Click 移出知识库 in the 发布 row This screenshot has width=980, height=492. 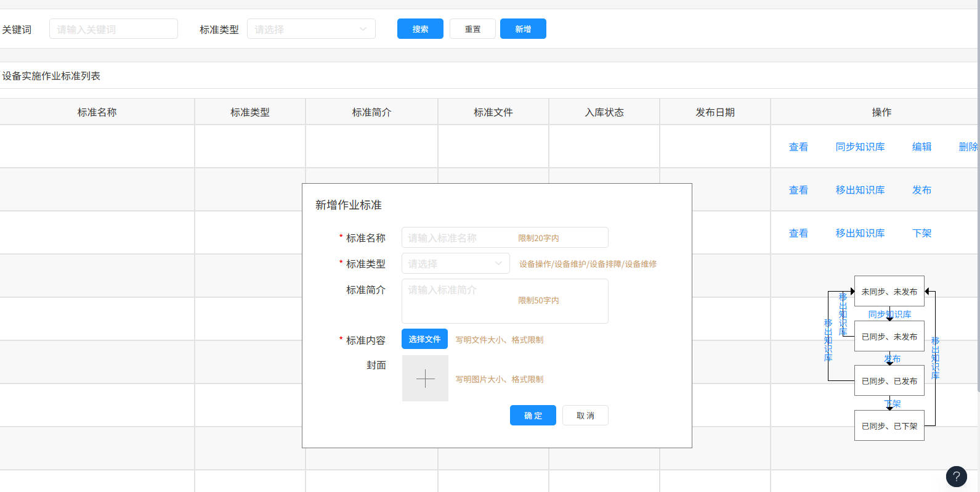pyautogui.click(x=860, y=190)
